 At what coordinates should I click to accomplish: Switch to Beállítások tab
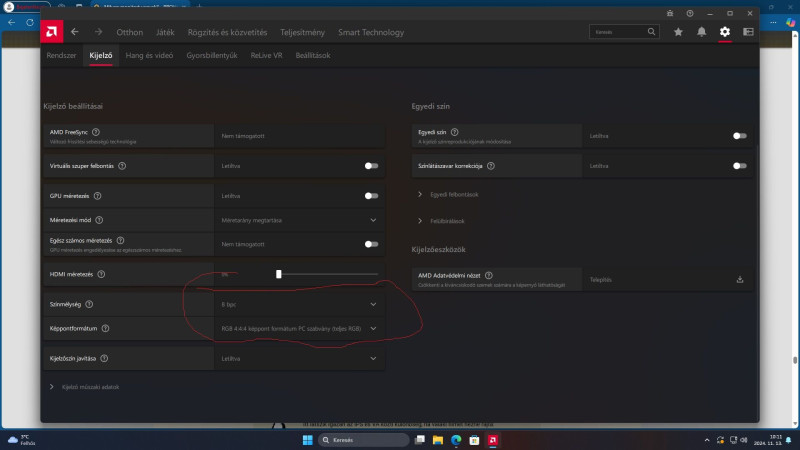[x=313, y=55]
